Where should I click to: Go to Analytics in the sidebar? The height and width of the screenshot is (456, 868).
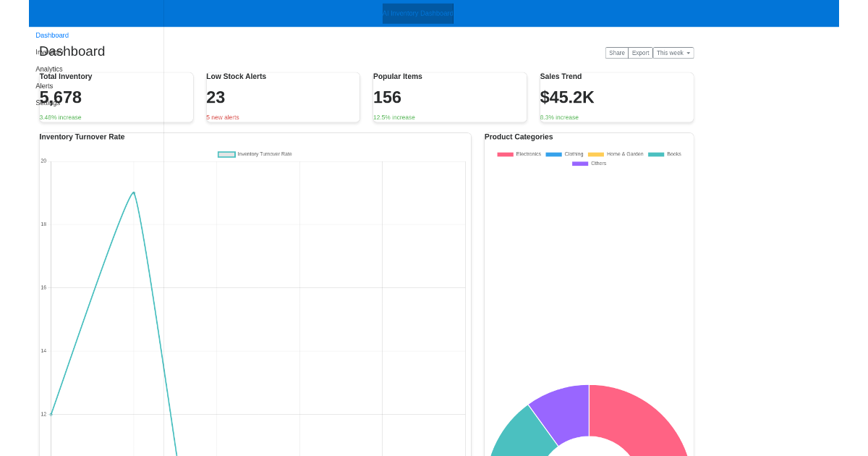click(49, 69)
